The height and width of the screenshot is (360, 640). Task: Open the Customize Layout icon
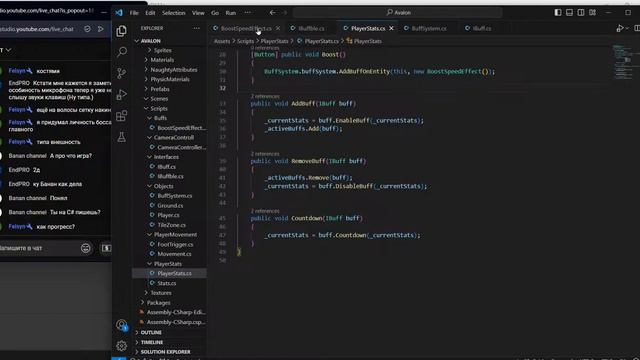coord(592,13)
